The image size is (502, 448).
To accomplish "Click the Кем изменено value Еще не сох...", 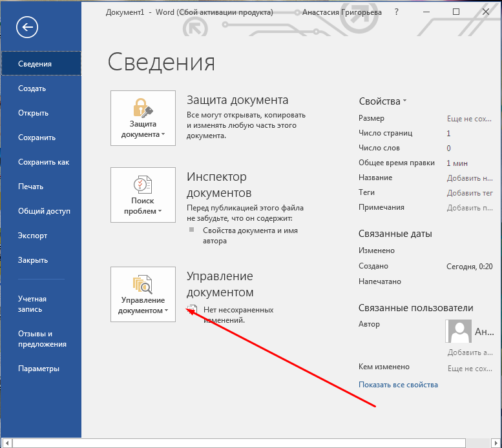I will click(470, 369).
